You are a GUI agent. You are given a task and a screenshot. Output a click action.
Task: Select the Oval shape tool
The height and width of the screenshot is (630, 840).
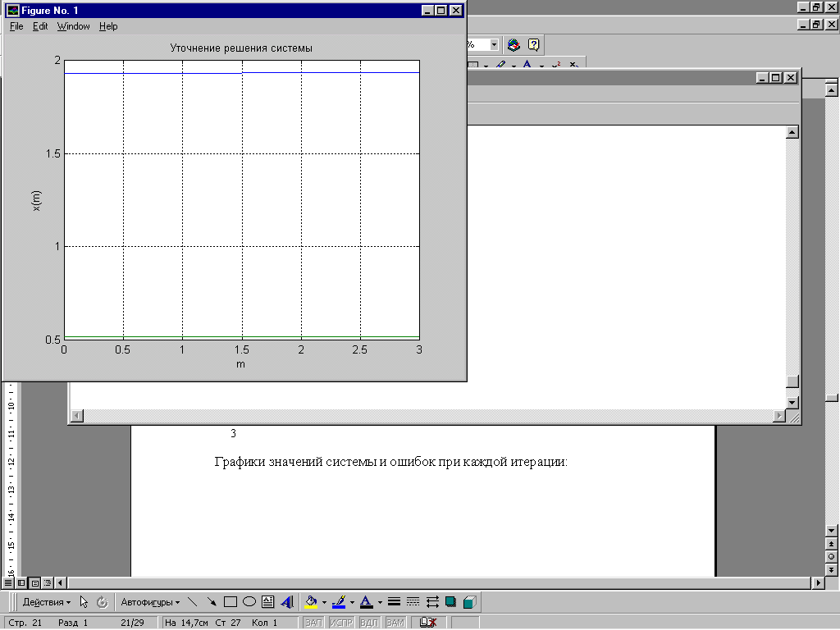(x=249, y=602)
